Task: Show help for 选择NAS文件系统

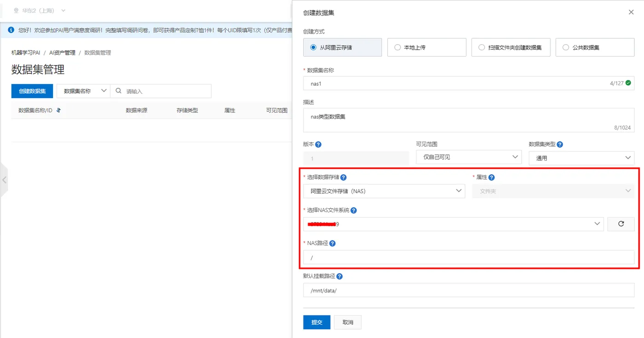Action: [x=353, y=211]
